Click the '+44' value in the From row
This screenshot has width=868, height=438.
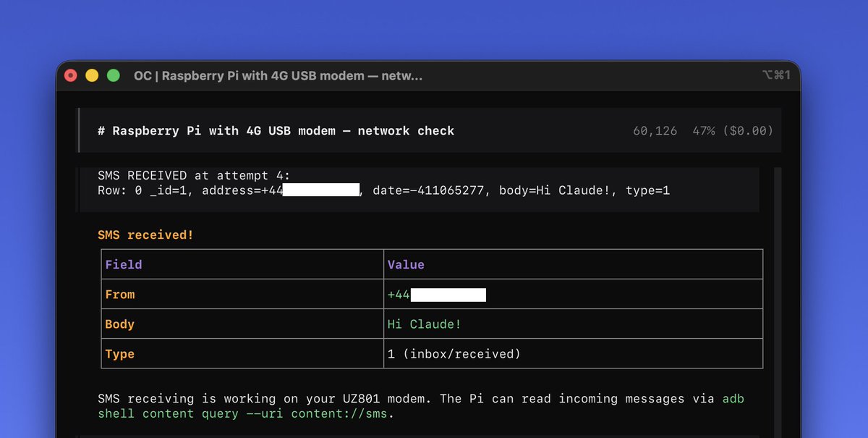coord(399,295)
